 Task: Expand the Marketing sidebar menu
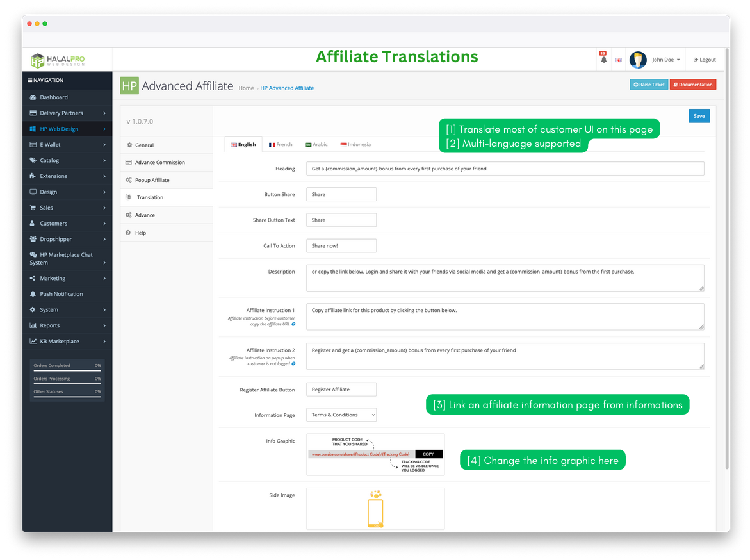coord(67,278)
